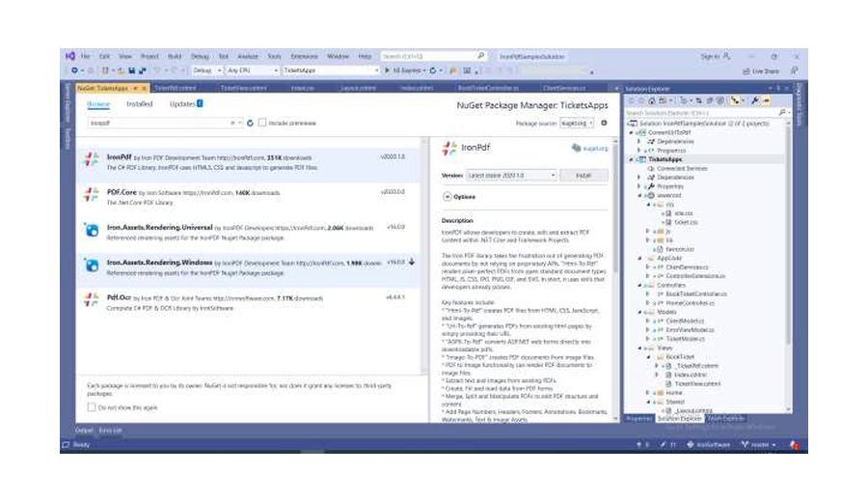
Task: Click the Live Share icon
Action: click(746, 70)
